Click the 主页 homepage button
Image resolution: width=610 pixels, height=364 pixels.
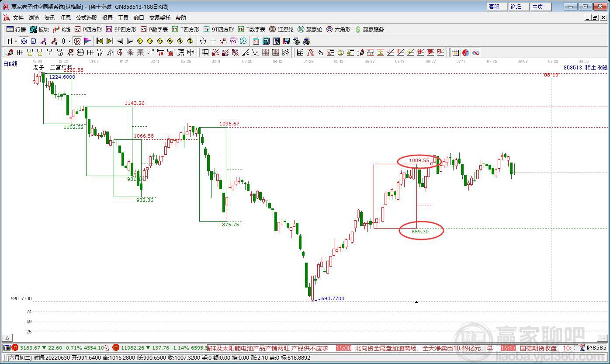(541, 7)
